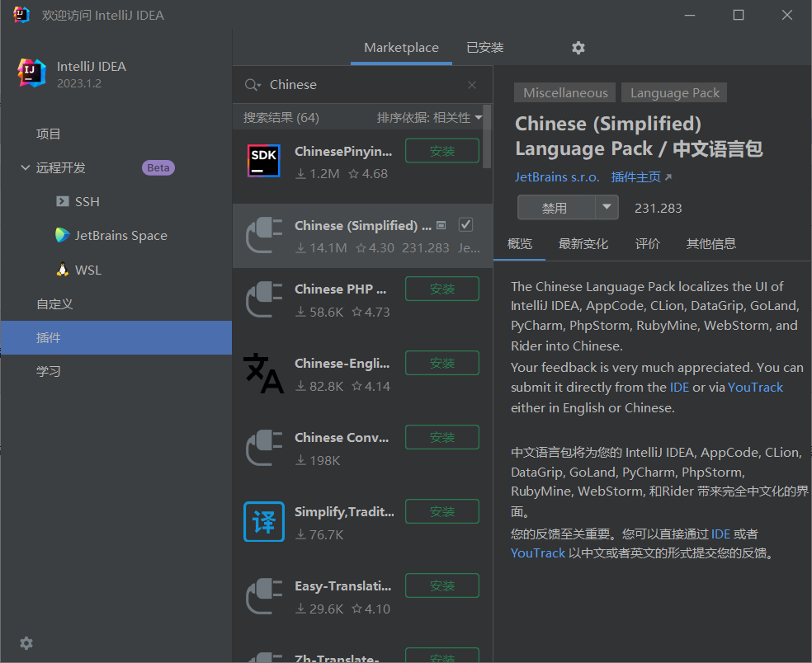
Task: Open the 概览 tab
Action: [x=519, y=244]
